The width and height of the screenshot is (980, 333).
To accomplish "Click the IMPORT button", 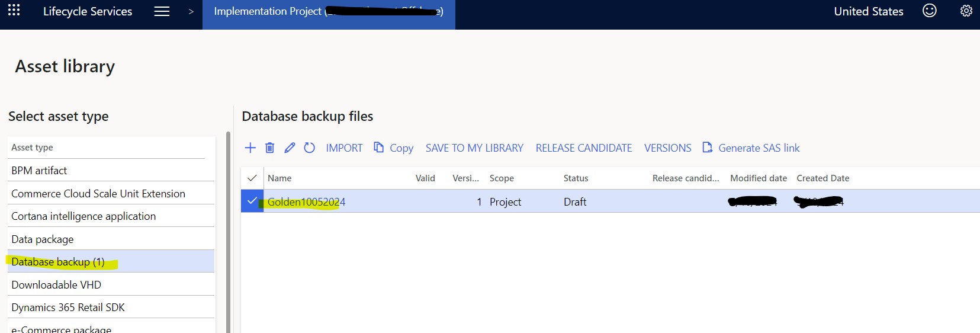I will 344,148.
